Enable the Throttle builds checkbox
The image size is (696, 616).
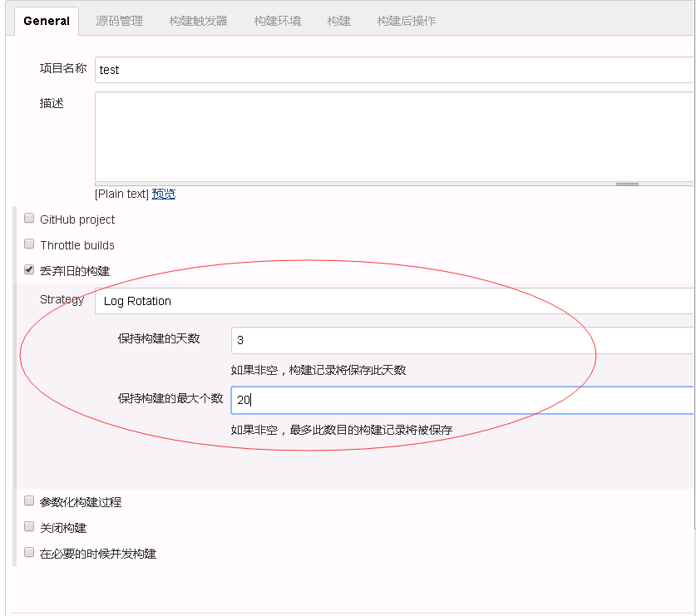point(29,244)
